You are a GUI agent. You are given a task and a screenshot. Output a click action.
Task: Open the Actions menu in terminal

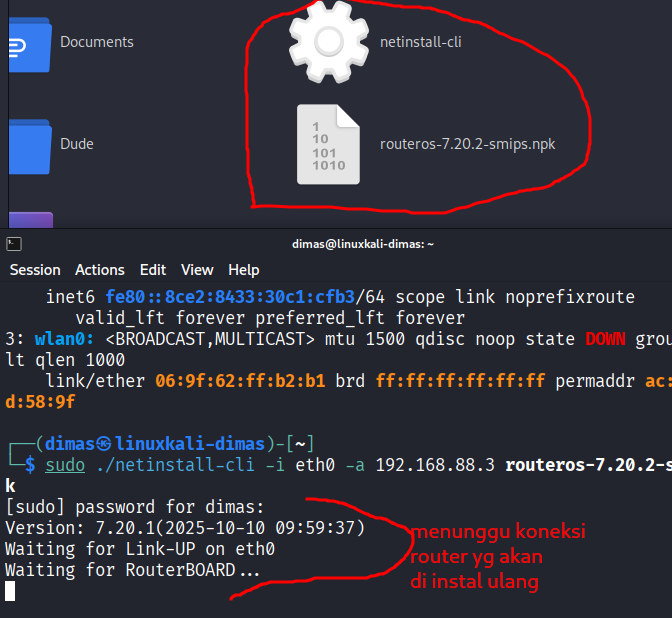click(100, 270)
